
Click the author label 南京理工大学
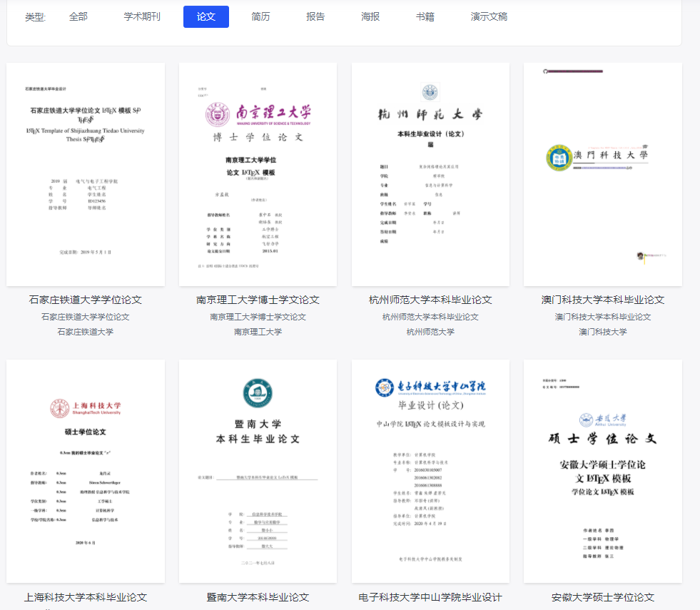[258, 332]
